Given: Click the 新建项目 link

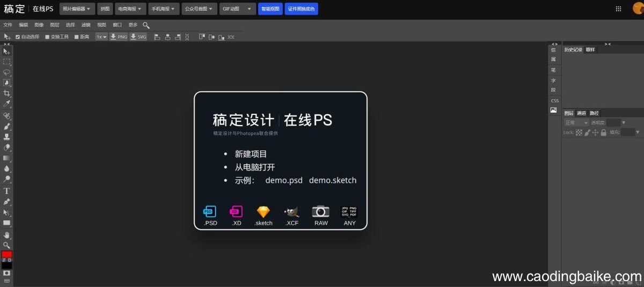Looking at the screenshot, I should point(251,154).
